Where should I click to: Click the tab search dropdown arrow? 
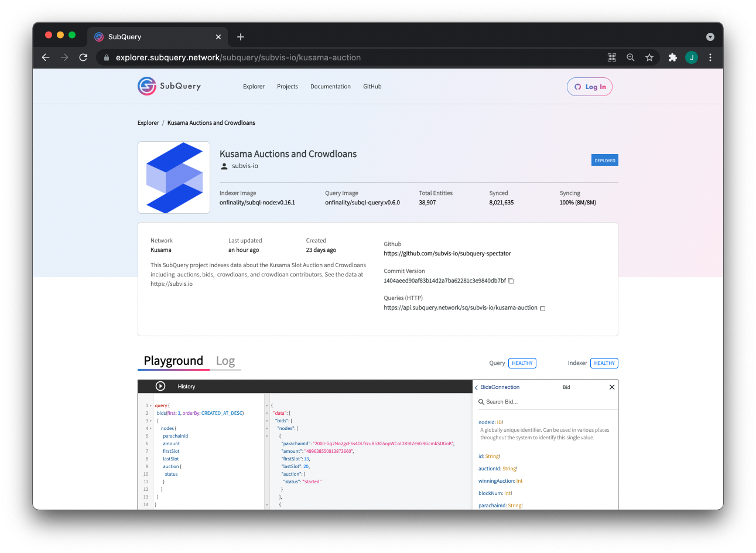point(710,37)
